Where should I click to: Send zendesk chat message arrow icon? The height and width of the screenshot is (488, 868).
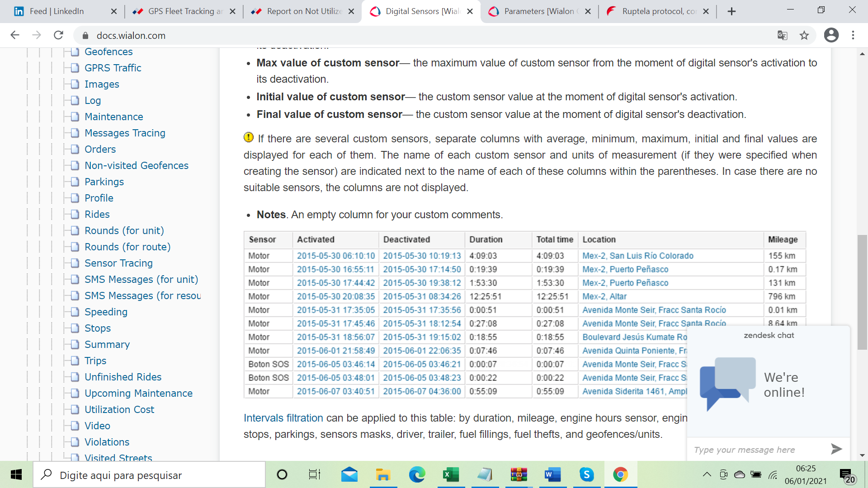tap(836, 449)
